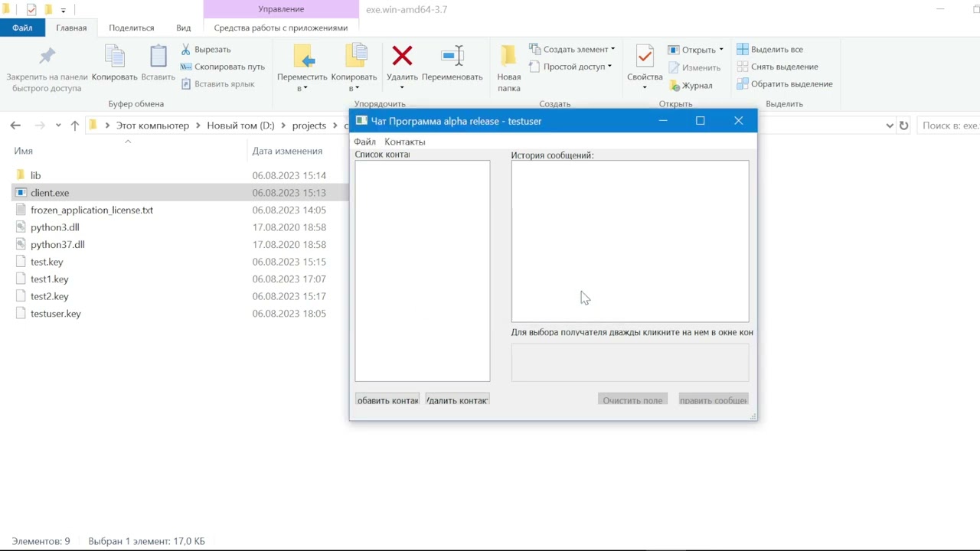Click the python3.dll file icon

click(21, 227)
